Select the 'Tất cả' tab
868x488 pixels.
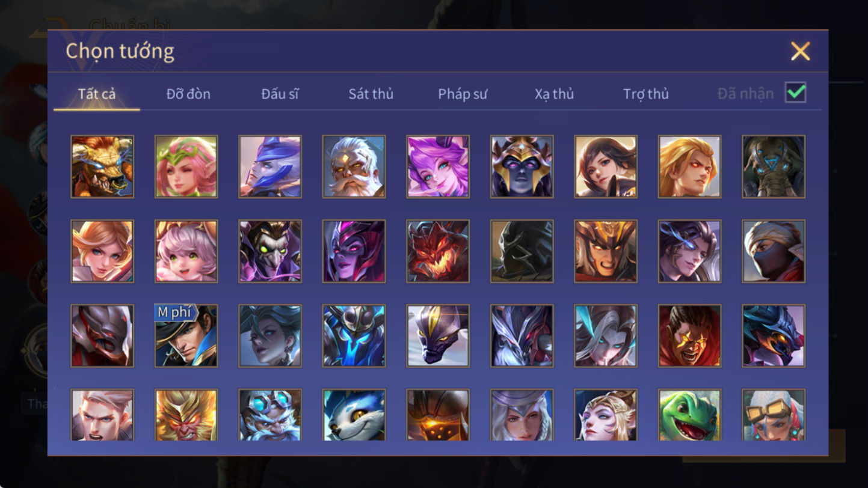click(97, 94)
